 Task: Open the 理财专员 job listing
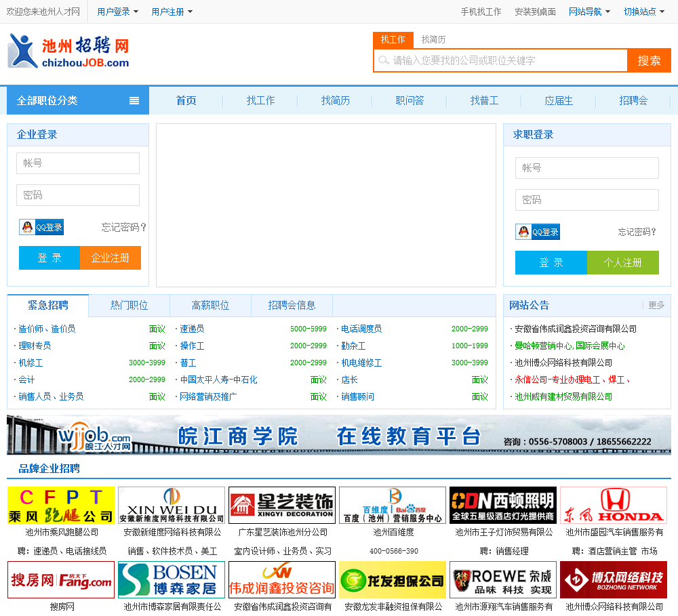point(35,346)
